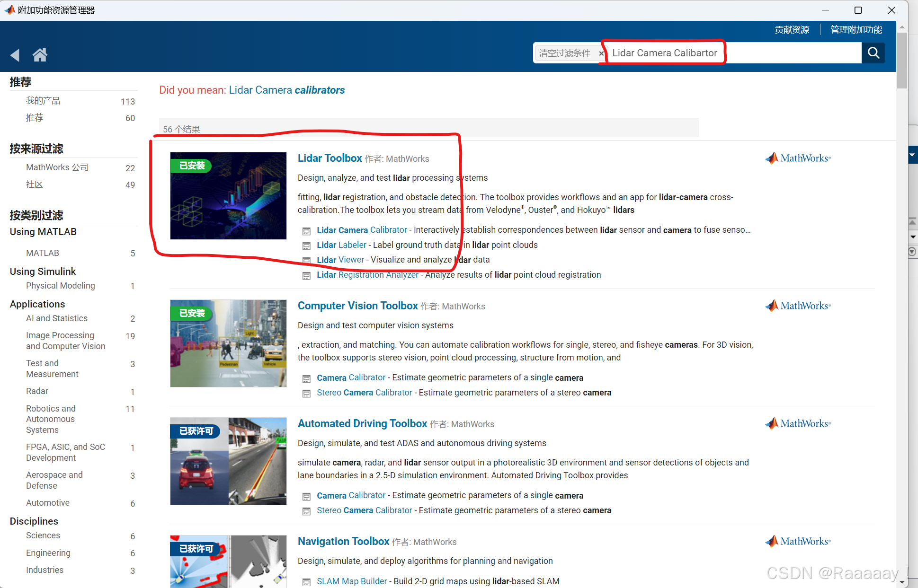Screen dimensions: 918x588
Task: Go to the Add-On Explorer home icon
Action: pyautogui.click(x=40, y=55)
